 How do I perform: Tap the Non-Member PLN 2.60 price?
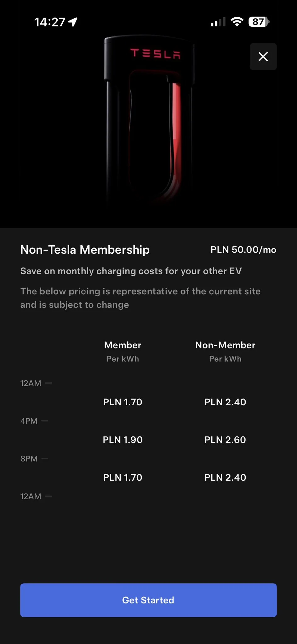click(225, 440)
